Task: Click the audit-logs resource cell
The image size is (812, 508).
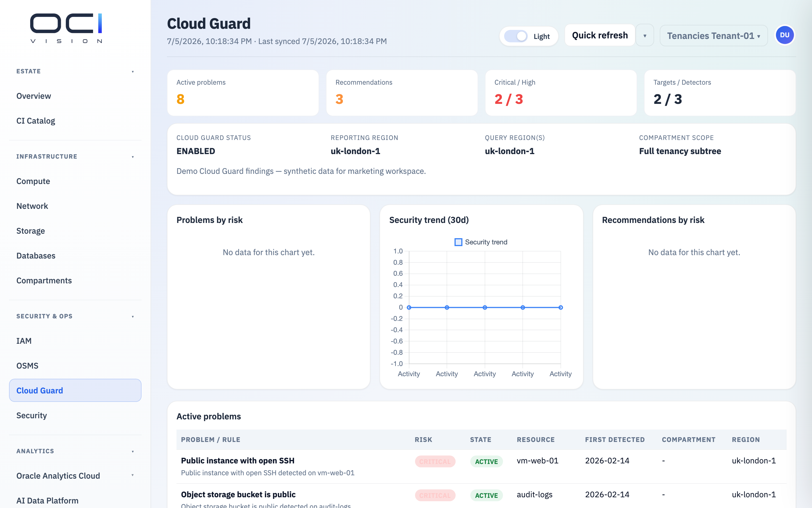Action: coord(535,494)
